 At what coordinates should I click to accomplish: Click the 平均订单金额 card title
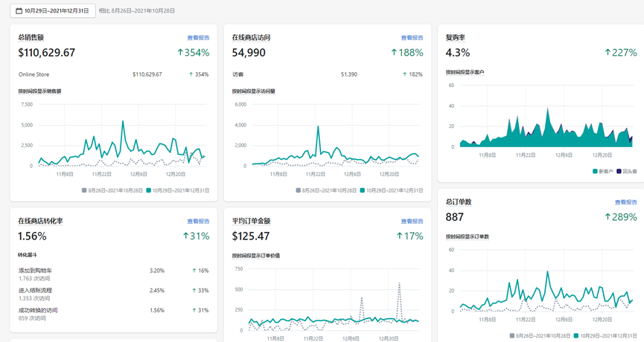(251, 221)
